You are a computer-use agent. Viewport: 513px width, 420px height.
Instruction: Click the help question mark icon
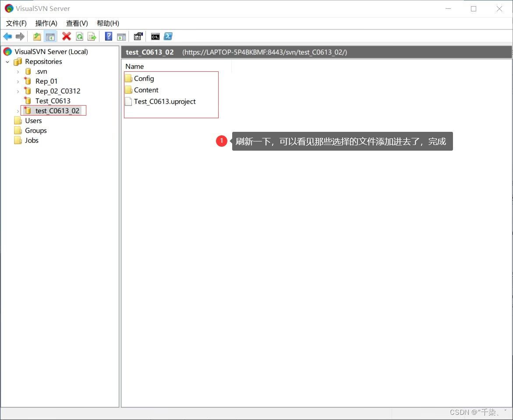pyautogui.click(x=108, y=36)
